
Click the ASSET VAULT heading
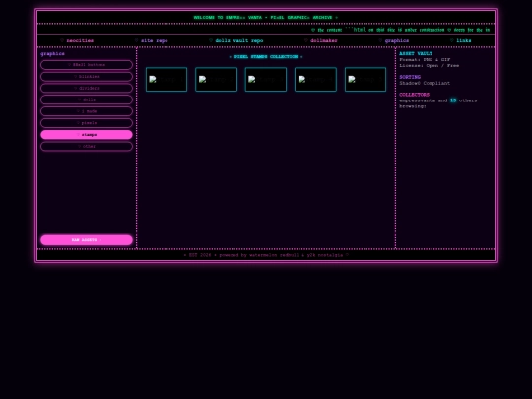point(416,53)
